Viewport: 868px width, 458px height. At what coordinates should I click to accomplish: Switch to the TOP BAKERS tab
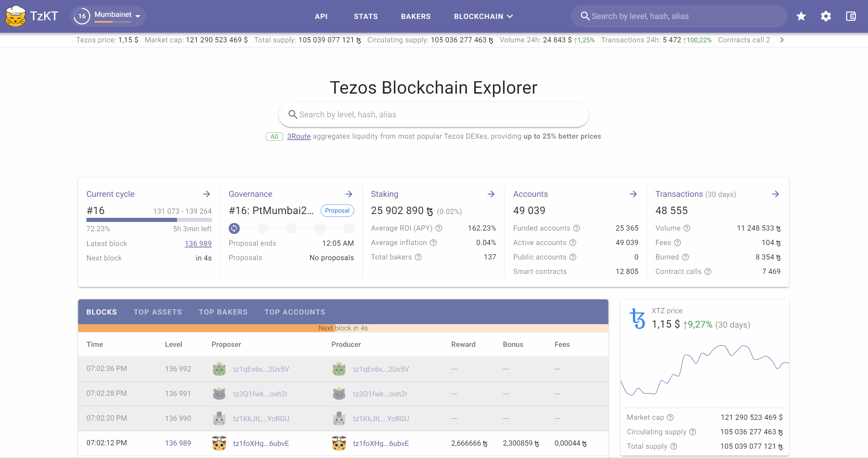[x=223, y=312]
